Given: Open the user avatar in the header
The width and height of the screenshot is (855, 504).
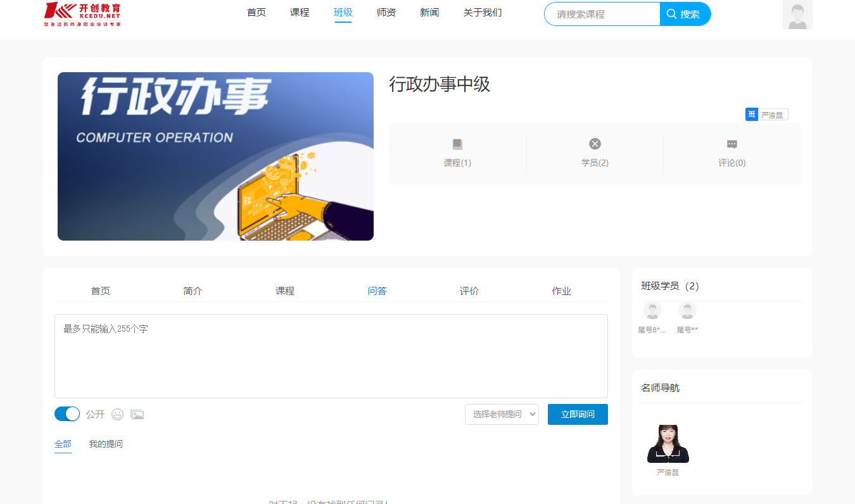Looking at the screenshot, I should [797, 15].
